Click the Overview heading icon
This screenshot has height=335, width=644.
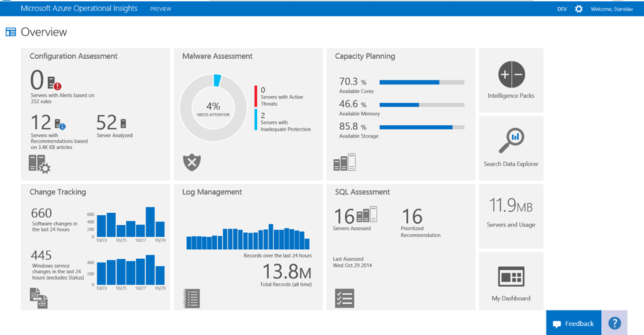tap(11, 32)
